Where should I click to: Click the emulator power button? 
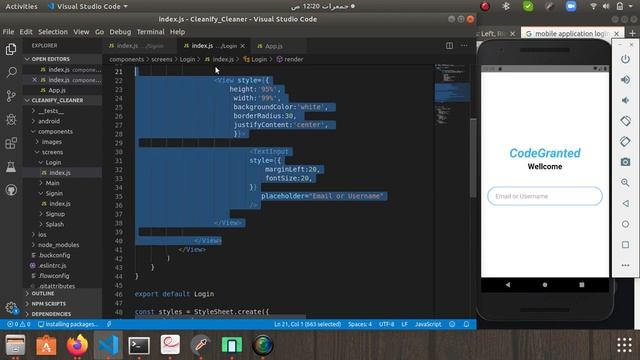[625, 59]
